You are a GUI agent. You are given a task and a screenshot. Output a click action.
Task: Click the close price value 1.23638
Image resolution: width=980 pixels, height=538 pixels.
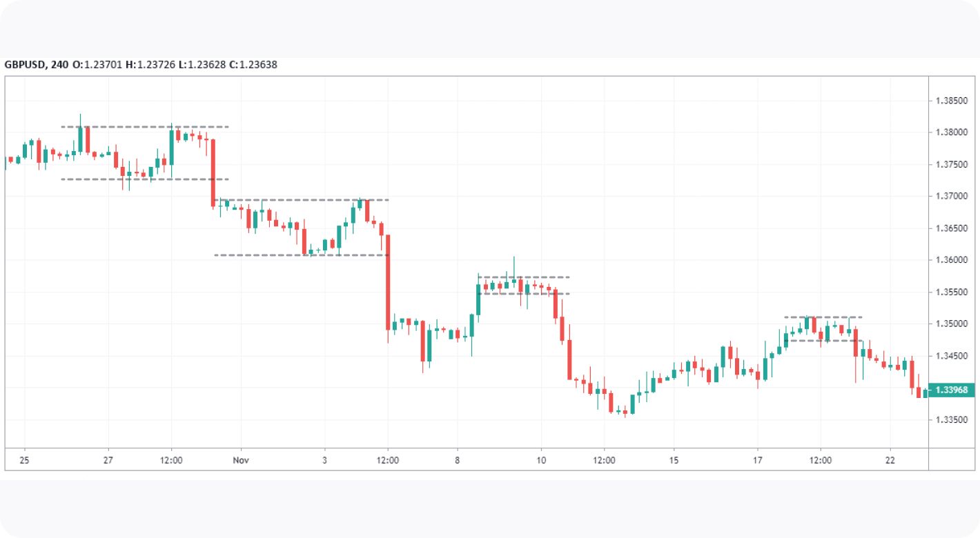(x=258, y=65)
